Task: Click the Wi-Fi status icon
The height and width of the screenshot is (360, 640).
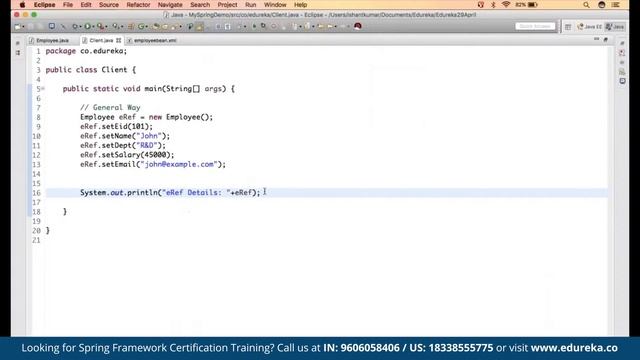Action: (506, 5)
